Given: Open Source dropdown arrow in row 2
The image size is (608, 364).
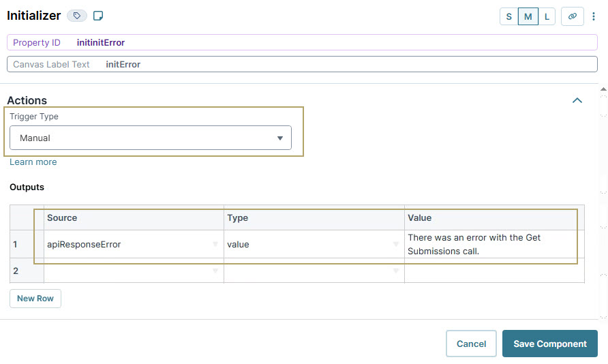Looking at the screenshot, I should pyautogui.click(x=215, y=271).
